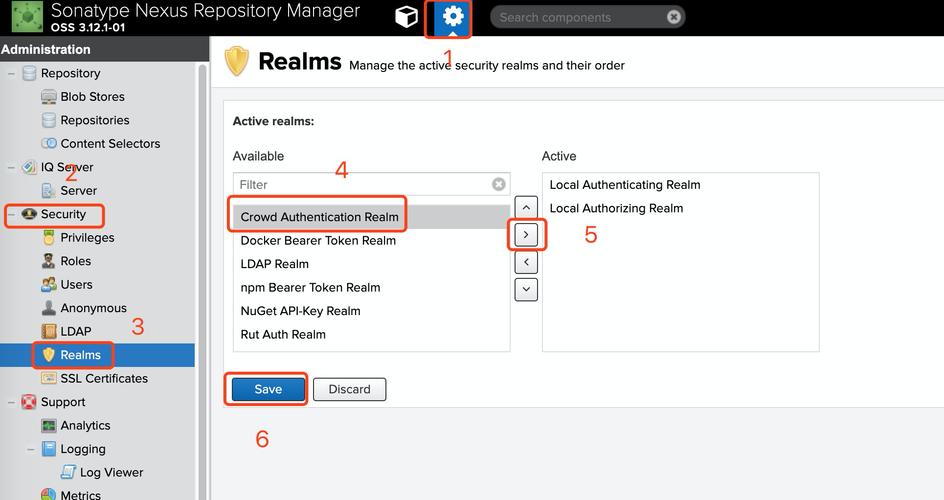944x500 pixels.
Task: Open the Privileges page under Security
Action: (x=87, y=238)
